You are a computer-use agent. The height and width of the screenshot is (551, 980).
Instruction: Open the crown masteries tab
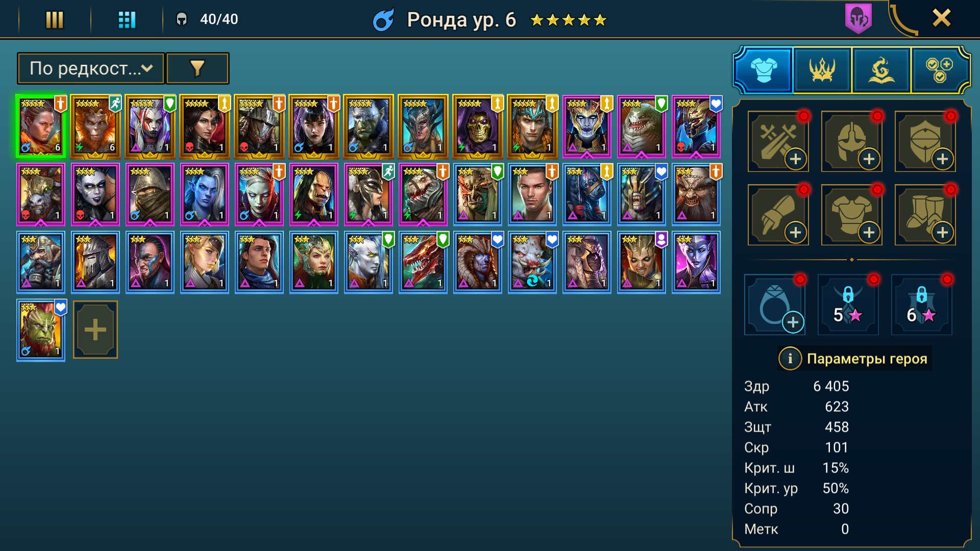coord(822,70)
